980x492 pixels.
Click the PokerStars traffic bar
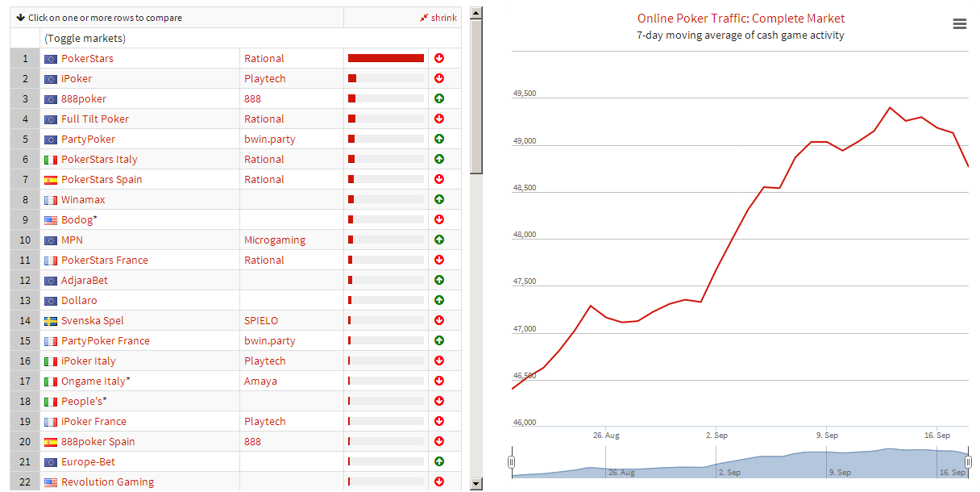pos(386,58)
